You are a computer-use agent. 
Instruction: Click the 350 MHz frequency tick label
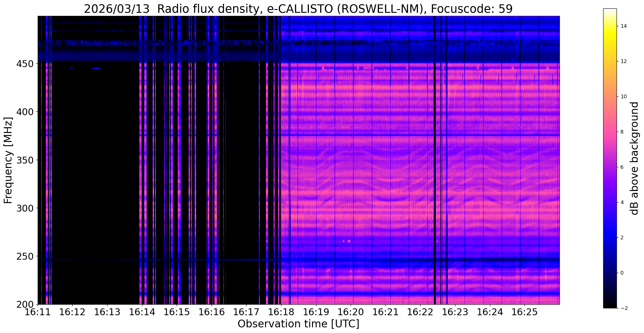click(x=26, y=160)
